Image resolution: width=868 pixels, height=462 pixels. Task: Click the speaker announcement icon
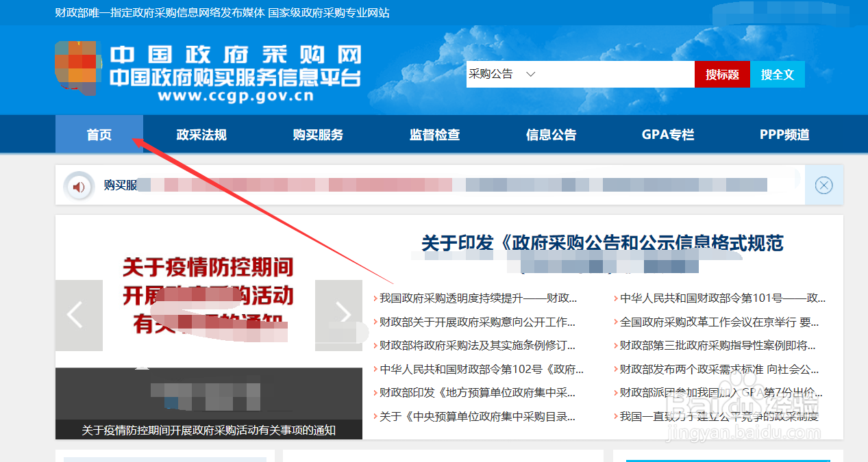pyautogui.click(x=79, y=185)
